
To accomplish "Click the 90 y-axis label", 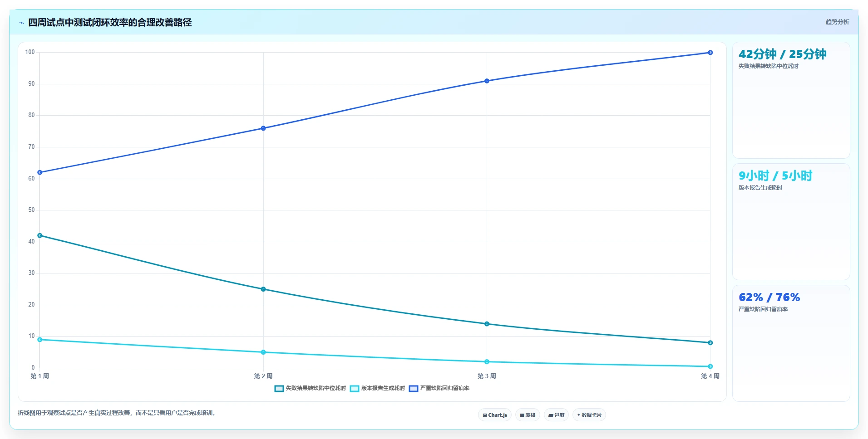I will click(x=31, y=84).
